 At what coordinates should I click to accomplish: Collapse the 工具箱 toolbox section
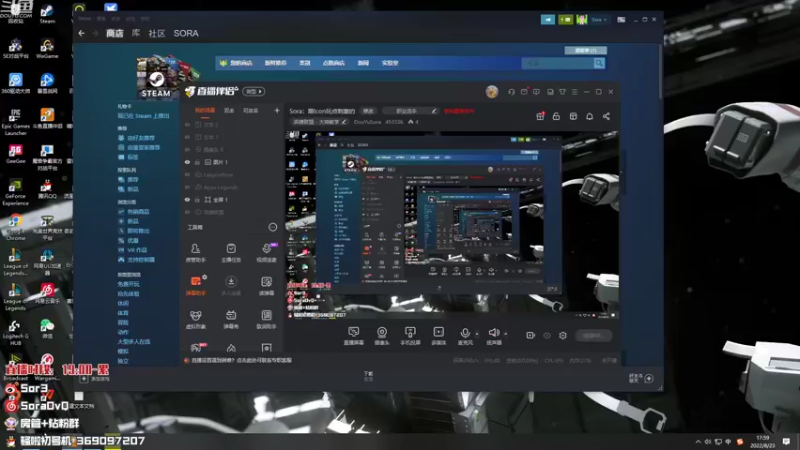(x=273, y=227)
